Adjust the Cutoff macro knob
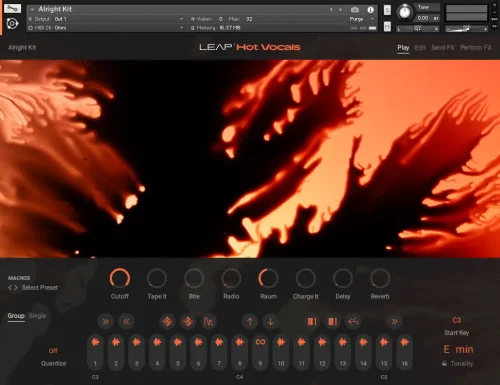 [120, 278]
